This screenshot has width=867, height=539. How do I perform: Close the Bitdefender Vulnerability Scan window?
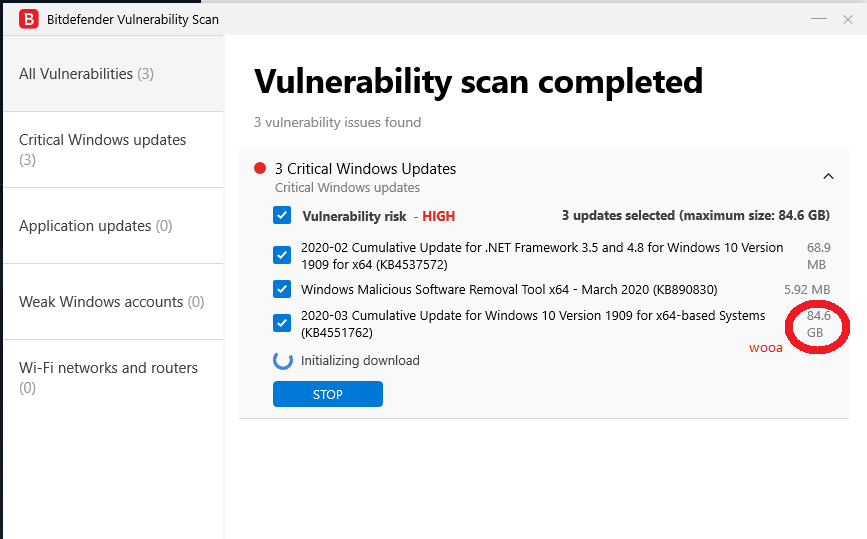(x=847, y=19)
